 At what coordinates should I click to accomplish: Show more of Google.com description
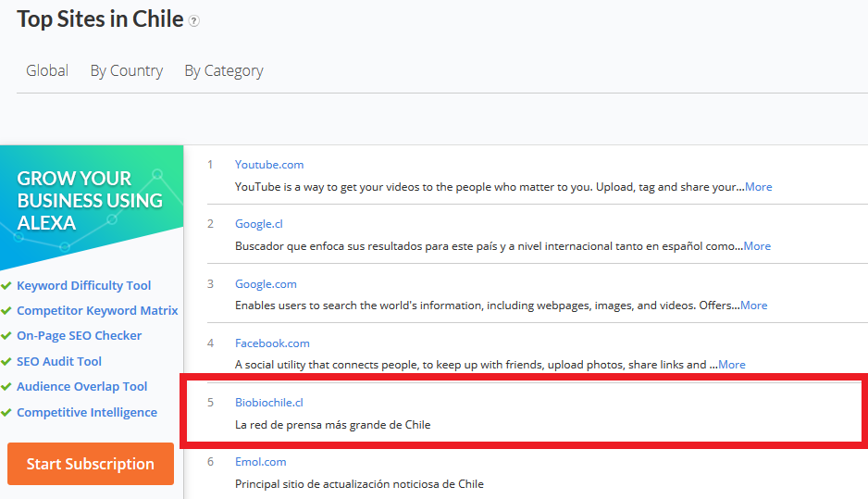coord(753,306)
